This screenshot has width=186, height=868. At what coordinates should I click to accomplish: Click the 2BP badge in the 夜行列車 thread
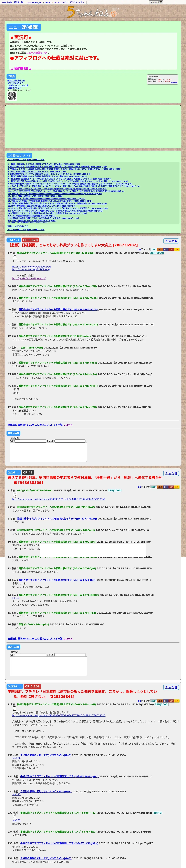click(x=153, y=487)
